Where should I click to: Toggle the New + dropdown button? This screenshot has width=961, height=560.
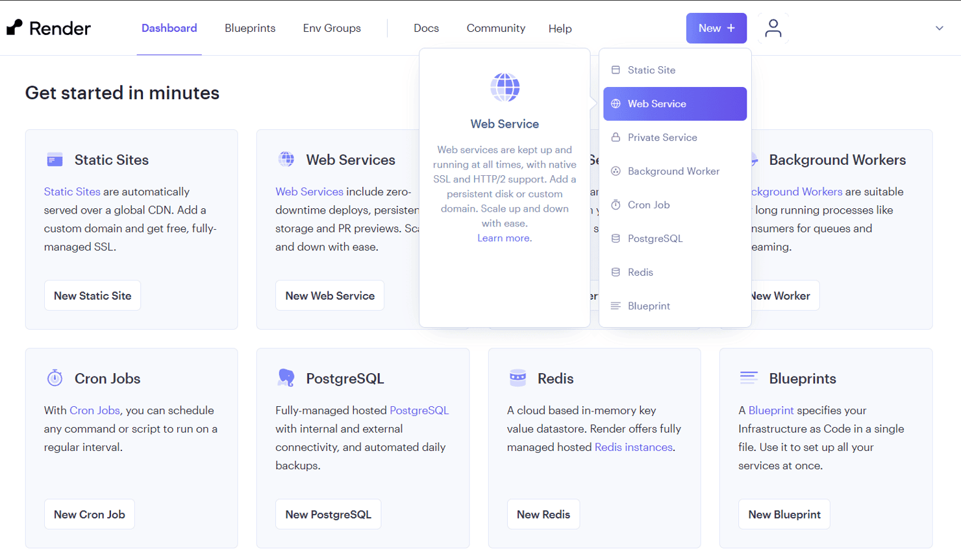click(x=716, y=28)
